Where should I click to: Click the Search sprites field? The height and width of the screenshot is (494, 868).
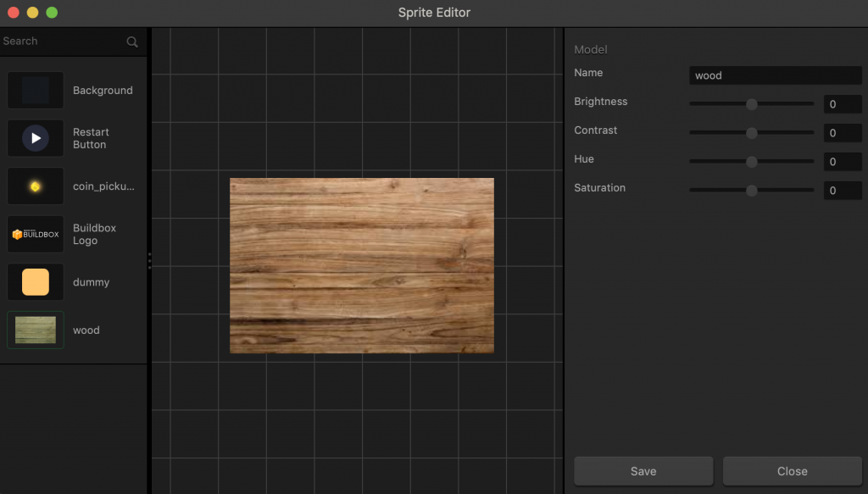[x=61, y=42]
